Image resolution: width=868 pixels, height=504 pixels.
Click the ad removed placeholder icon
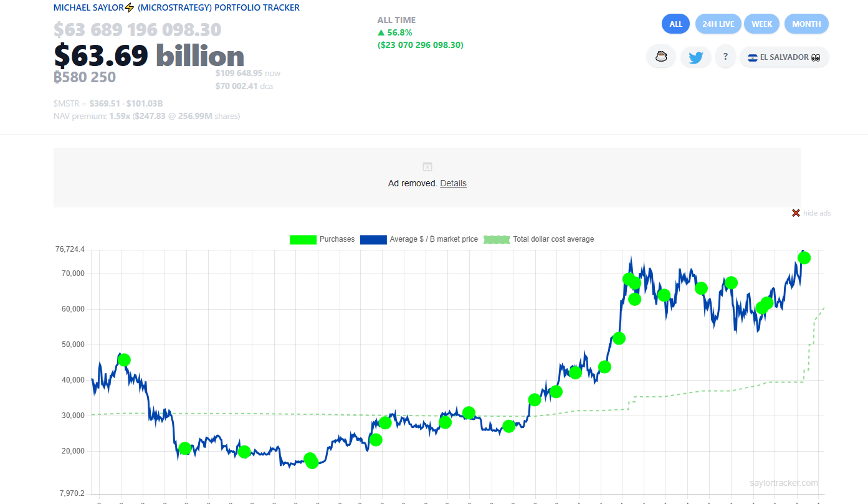427,167
